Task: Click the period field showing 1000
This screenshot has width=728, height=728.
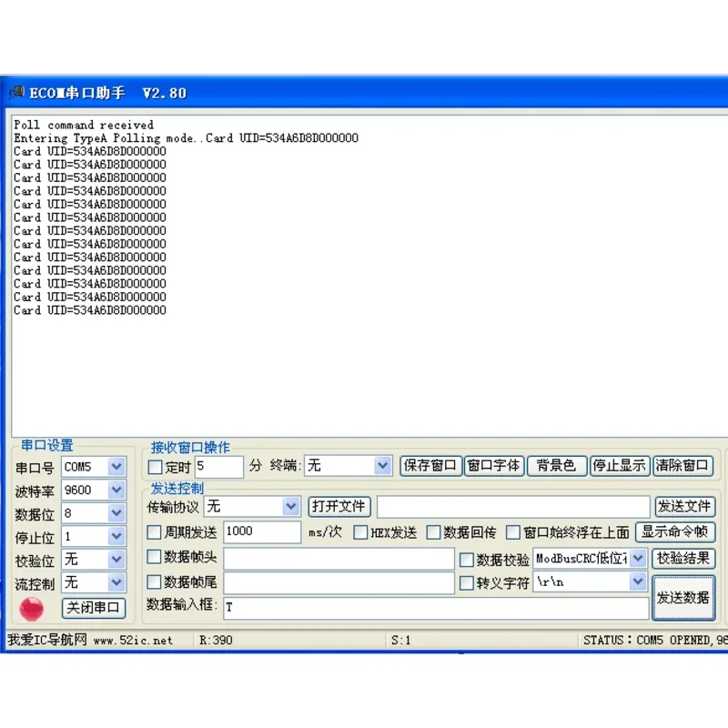Action: pos(262,531)
